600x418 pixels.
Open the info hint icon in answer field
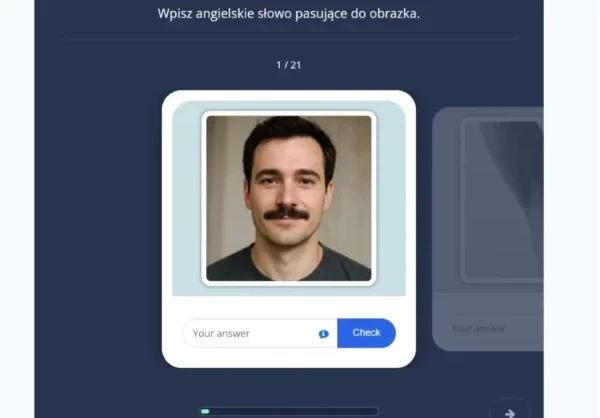[323, 334]
